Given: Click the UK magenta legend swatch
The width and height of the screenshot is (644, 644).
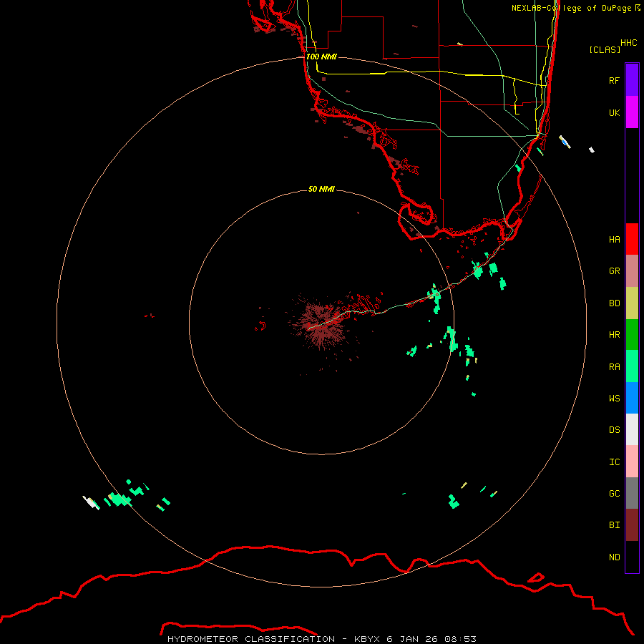Looking at the screenshot, I should coord(632,112).
